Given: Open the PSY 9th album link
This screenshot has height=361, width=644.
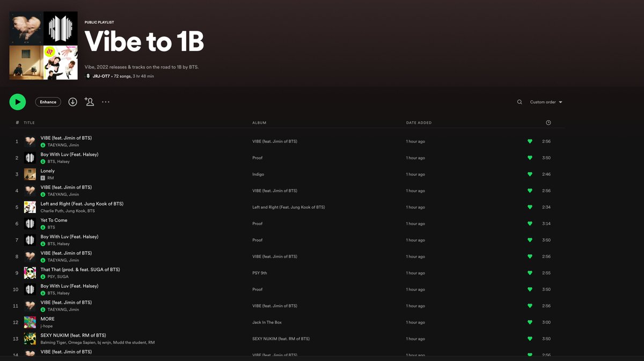Looking at the screenshot, I should 260,273.
